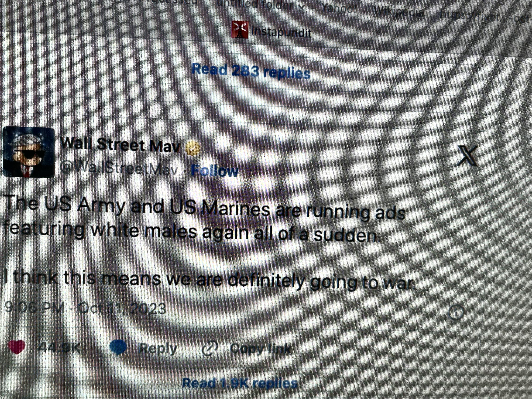Open the tweet info circle icon
532x399 pixels.
tap(456, 312)
